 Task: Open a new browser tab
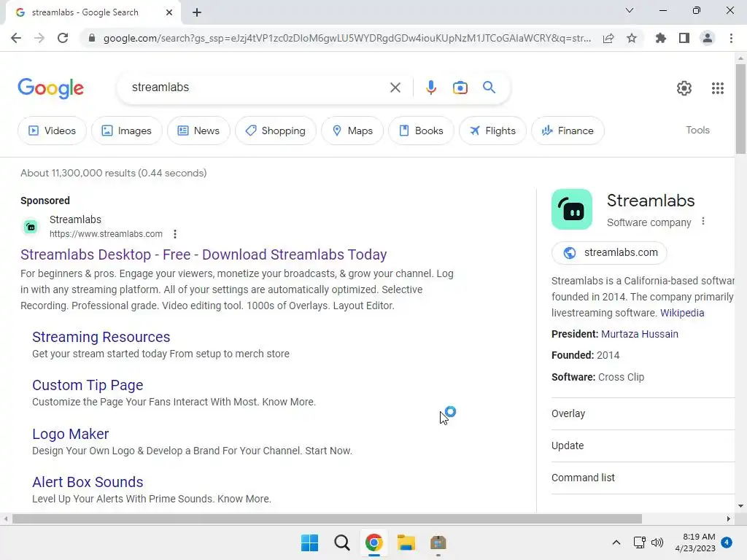tap(197, 12)
